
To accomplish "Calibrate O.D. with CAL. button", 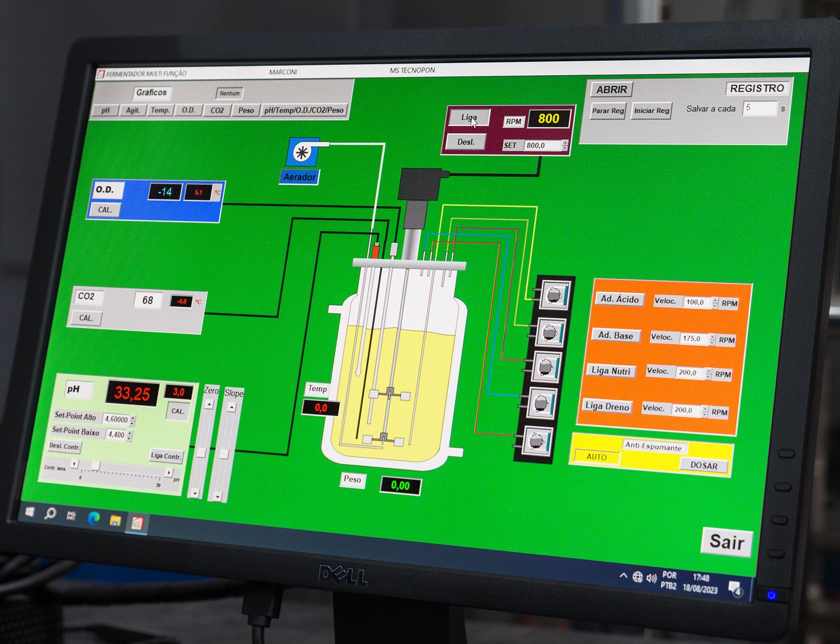I will [x=105, y=210].
